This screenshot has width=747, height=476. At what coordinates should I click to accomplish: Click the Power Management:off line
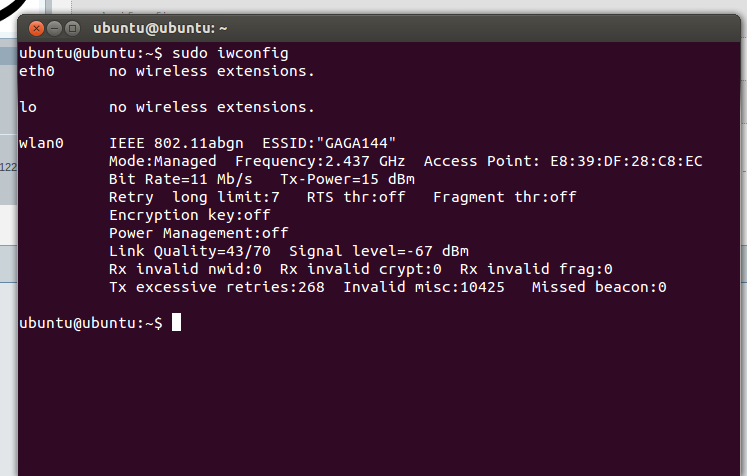click(x=198, y=233)
